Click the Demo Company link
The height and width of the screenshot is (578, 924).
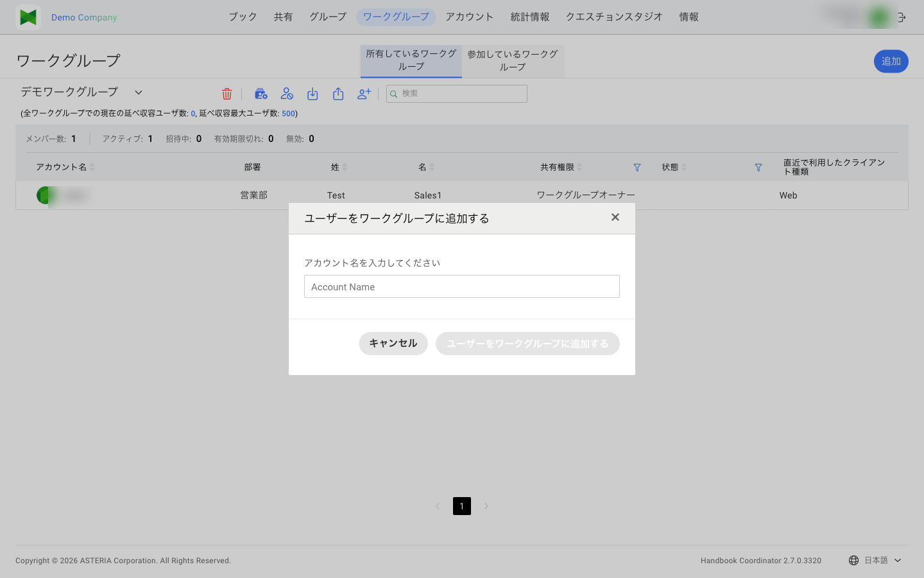click(84, 17)
